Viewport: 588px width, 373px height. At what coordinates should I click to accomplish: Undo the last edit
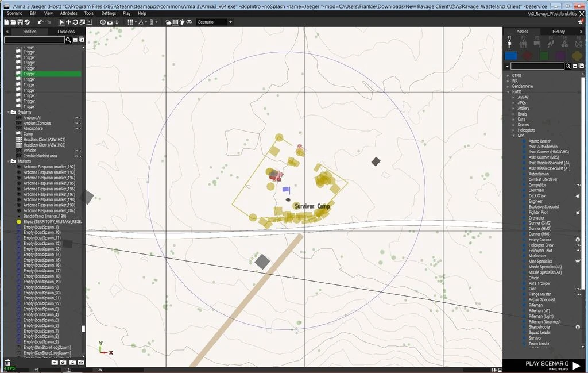pyautogui.click(x=41, y=22)
